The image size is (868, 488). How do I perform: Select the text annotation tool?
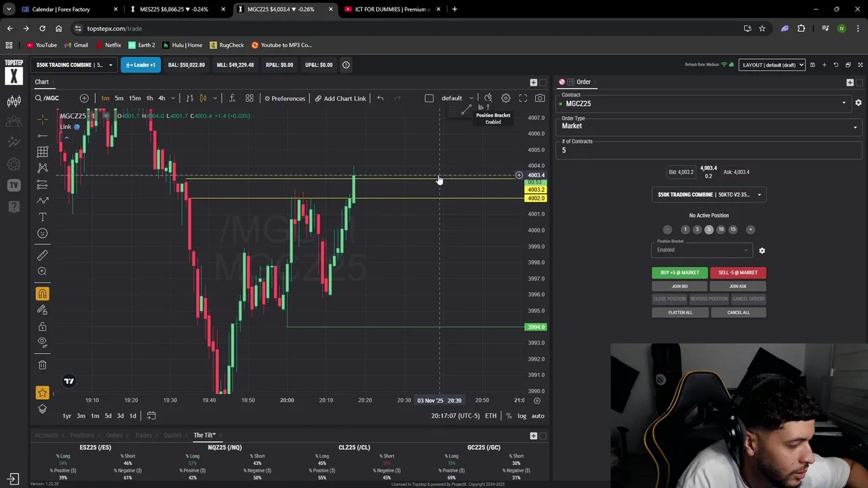42,217
